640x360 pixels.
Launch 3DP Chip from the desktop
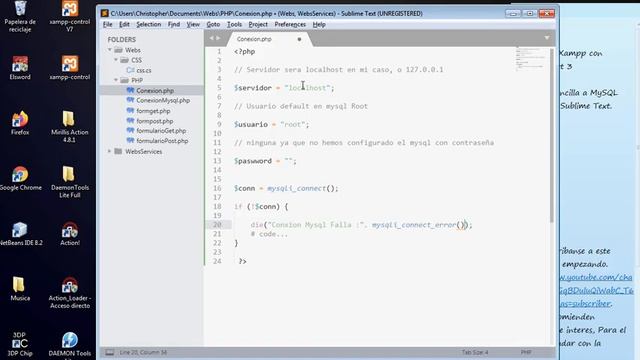(20, 344)
